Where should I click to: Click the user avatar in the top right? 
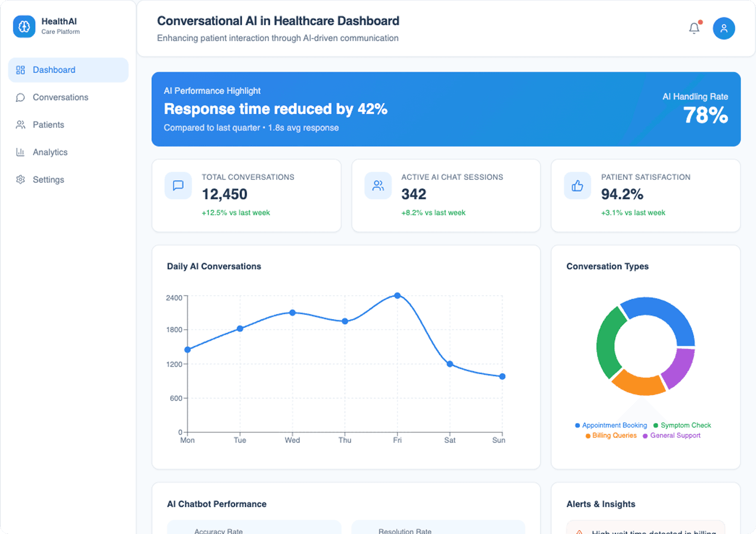(724, 28)
